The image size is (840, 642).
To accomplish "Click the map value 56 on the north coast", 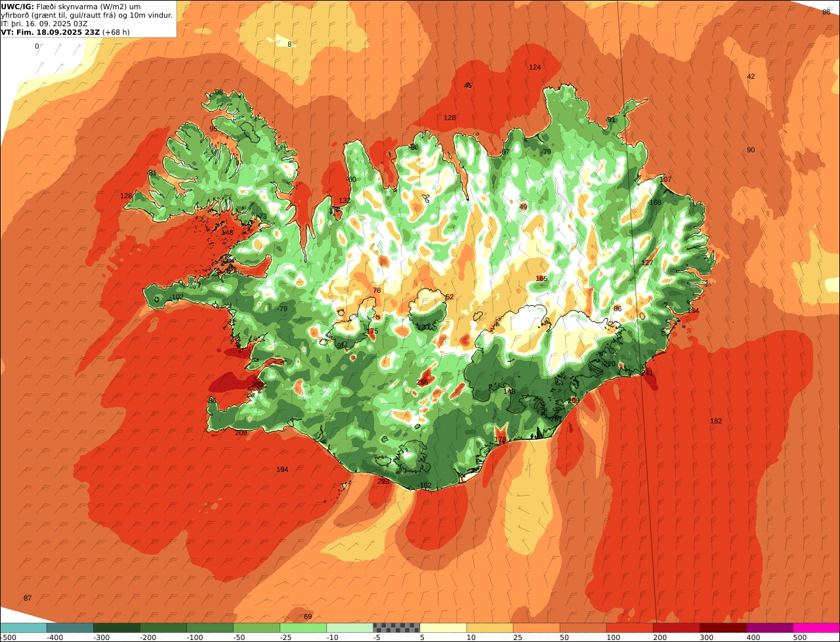I will [x=414, y=148].
